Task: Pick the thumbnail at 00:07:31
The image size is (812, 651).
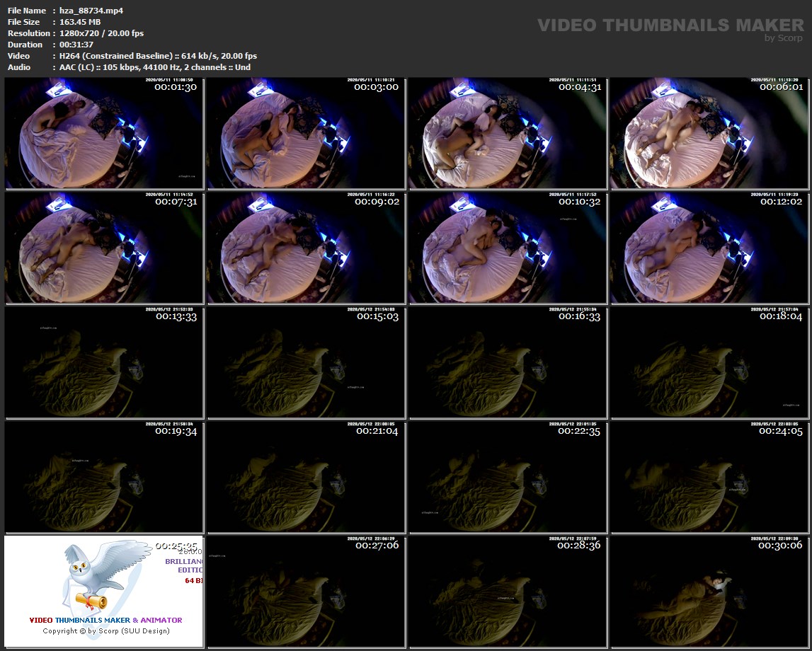Action: point(104,248)
